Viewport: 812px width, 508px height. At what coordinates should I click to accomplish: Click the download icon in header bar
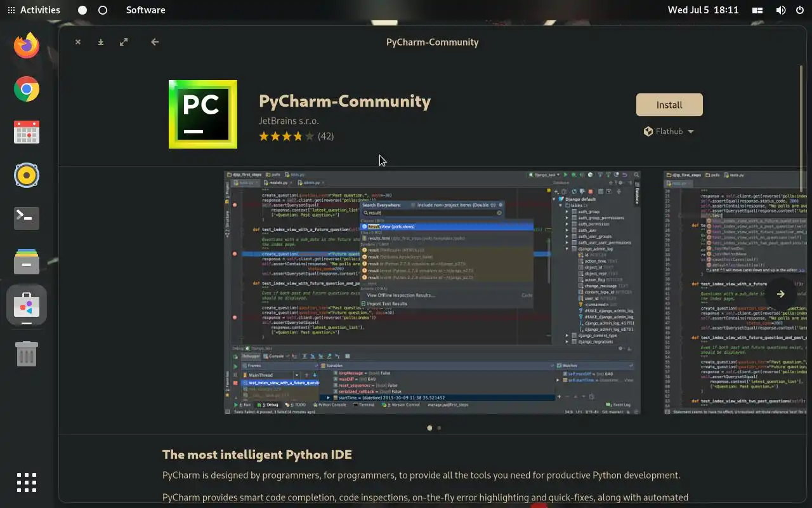pyautogui.click(x=101, y=42)
